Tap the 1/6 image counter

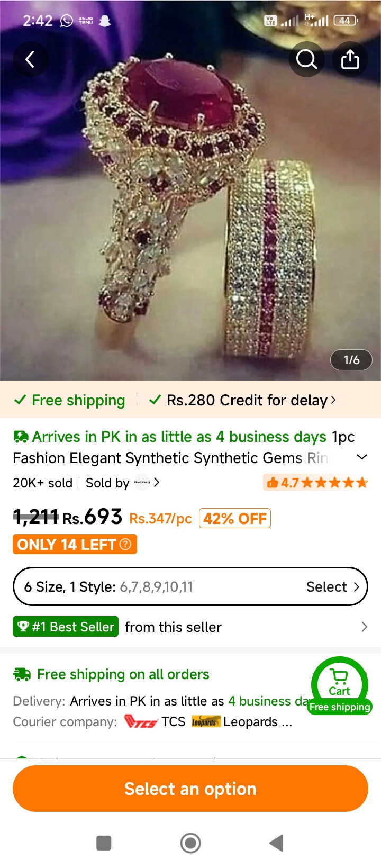351,360
